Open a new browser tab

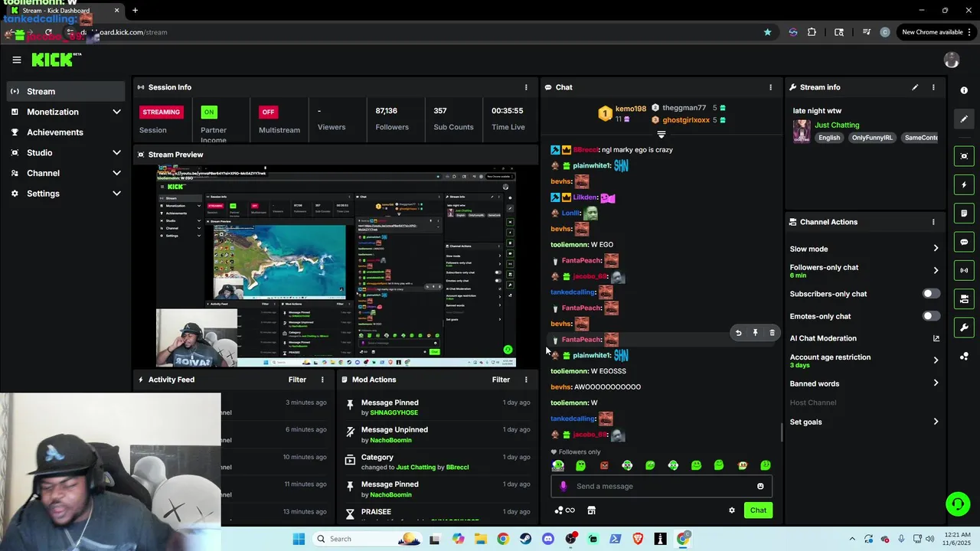[135, 11]
